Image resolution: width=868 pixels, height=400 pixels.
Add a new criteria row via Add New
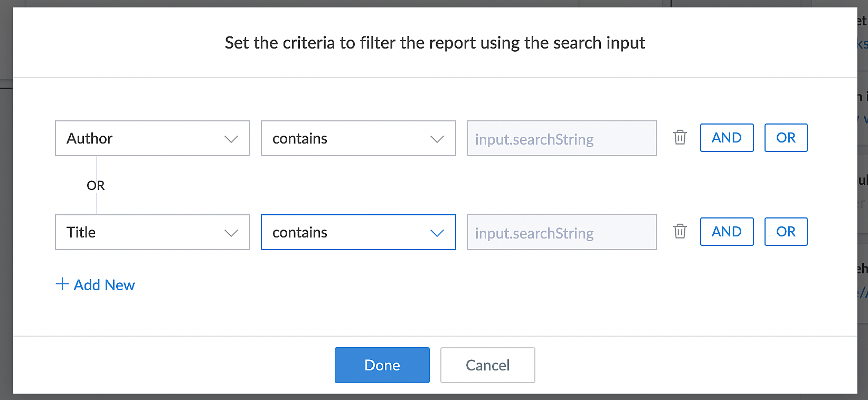pyautogui.click(x=104, y=285)
